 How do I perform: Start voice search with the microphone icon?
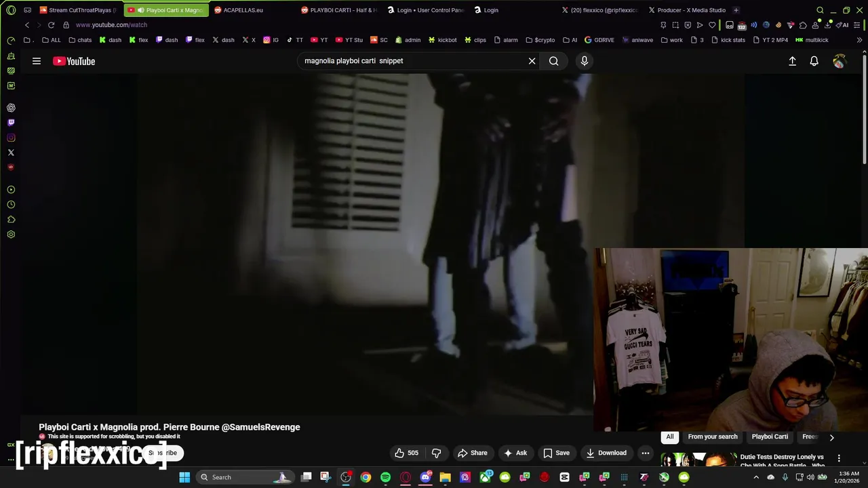[585, 61]
